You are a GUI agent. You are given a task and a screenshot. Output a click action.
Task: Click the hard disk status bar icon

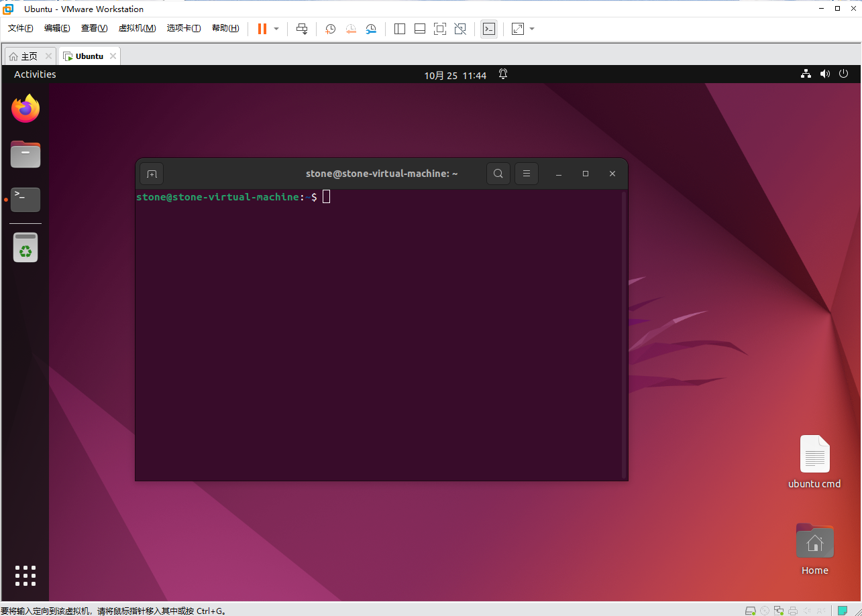pyautogui.click(x=751, y=611)
